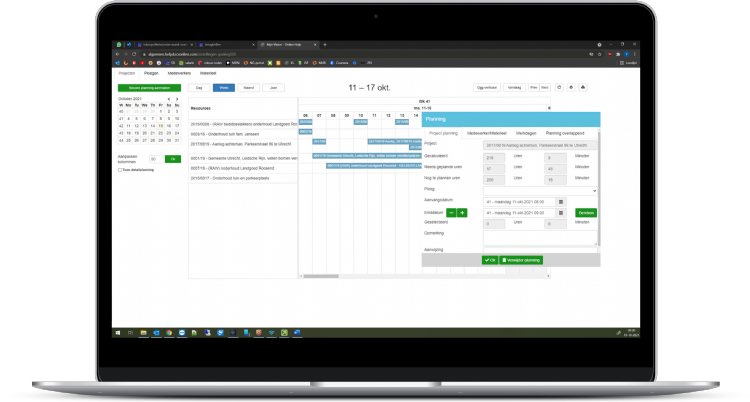
Task: Click the green minus button beside Einddatum
Action: (451, 212)
